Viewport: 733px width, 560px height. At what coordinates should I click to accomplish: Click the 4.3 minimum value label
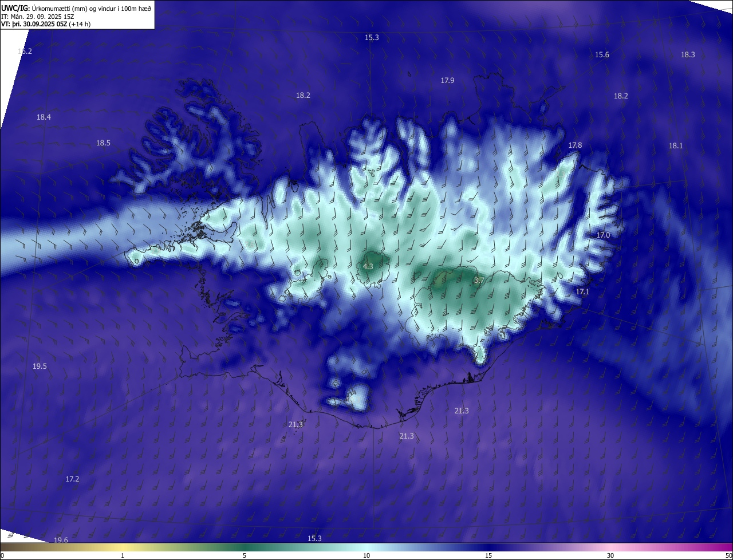(x=368, y=267)
